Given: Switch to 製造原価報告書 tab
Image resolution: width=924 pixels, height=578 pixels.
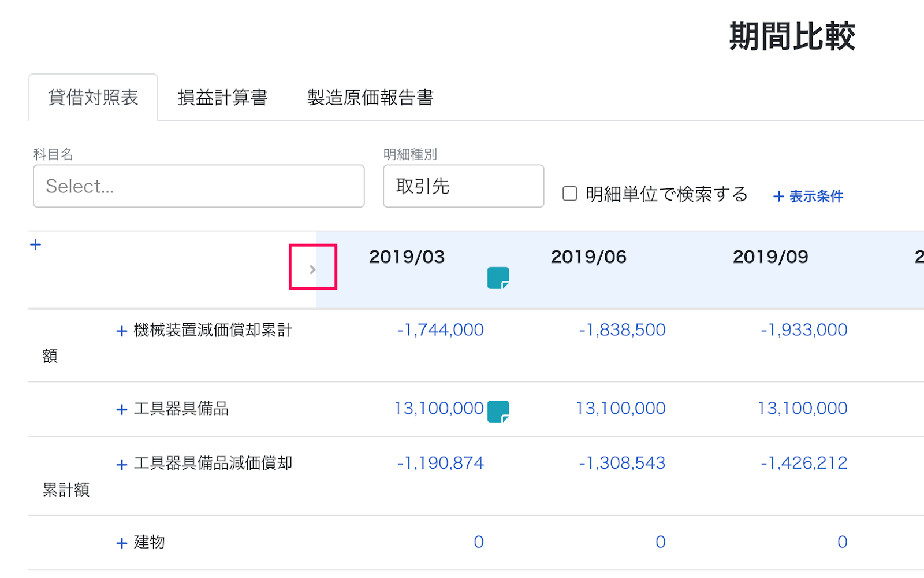Looking at the screenshot, I should tap(370, 97).
